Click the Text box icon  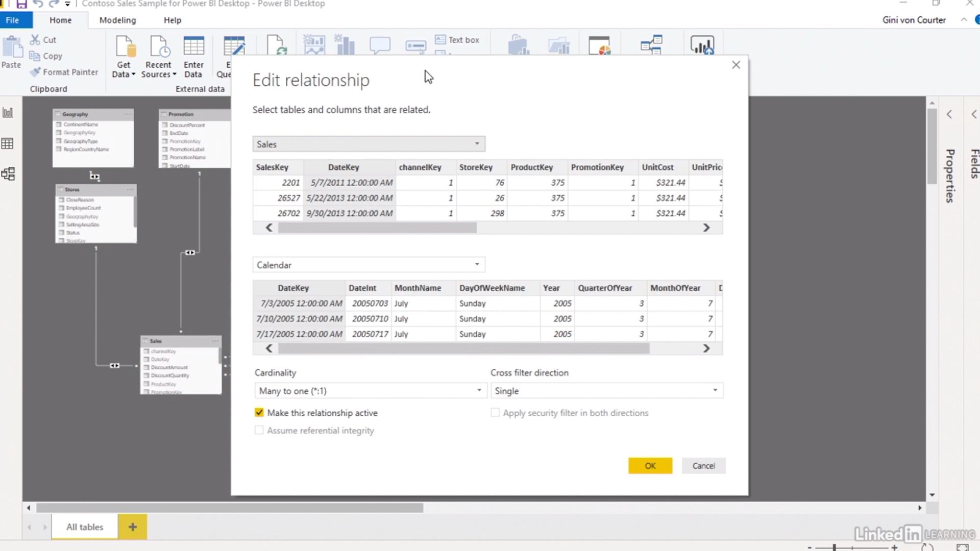coord(440,39)
